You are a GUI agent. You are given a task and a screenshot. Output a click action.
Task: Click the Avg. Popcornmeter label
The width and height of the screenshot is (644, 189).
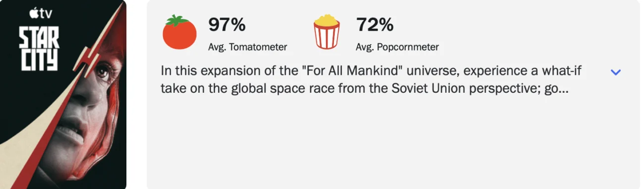[397, 47]
